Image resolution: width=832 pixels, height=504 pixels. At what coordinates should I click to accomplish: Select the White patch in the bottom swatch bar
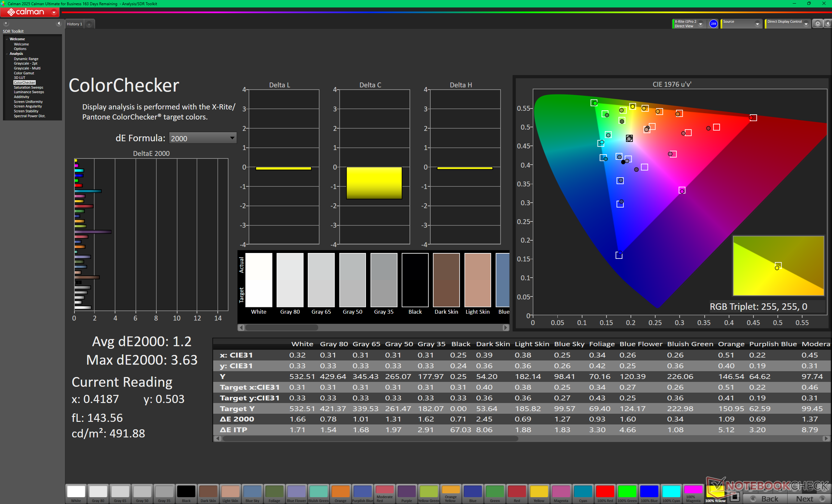[x=76, y=494]
